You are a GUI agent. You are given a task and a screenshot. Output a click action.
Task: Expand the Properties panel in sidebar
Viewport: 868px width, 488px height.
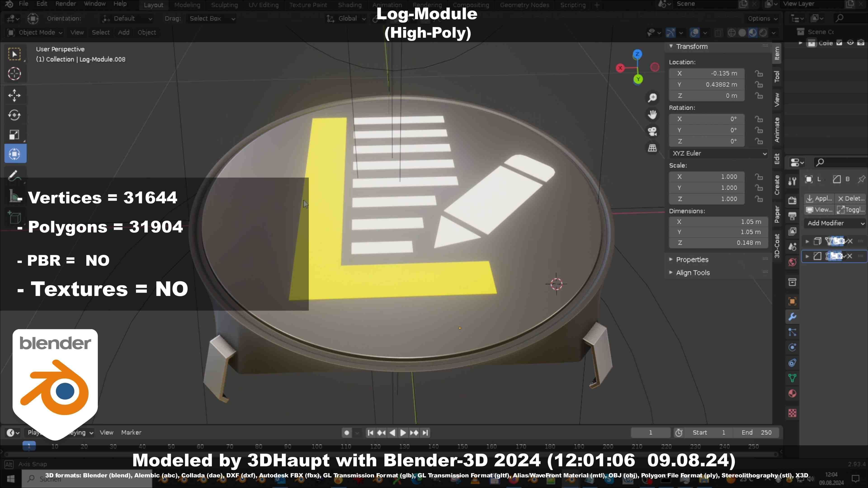(x=692, y=260)
